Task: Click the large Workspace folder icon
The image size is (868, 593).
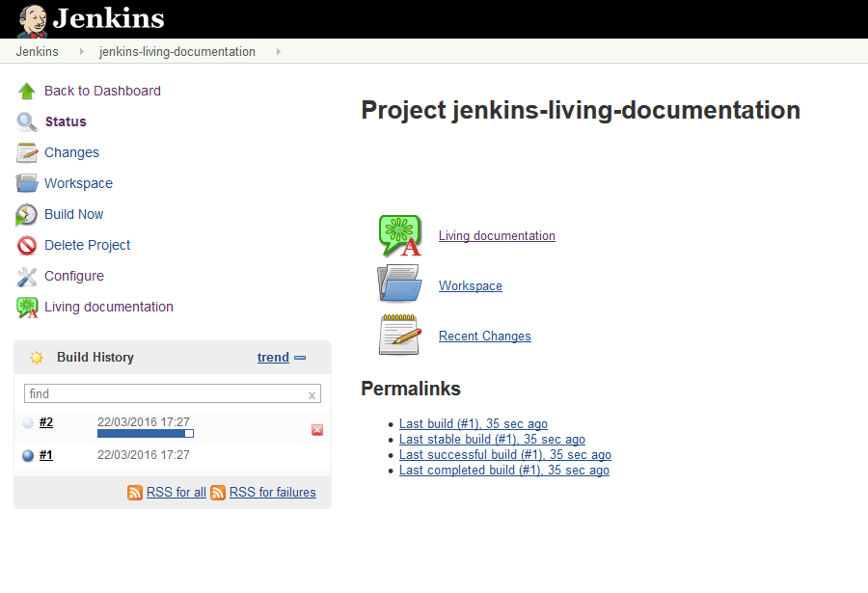Action: point(399,283)
